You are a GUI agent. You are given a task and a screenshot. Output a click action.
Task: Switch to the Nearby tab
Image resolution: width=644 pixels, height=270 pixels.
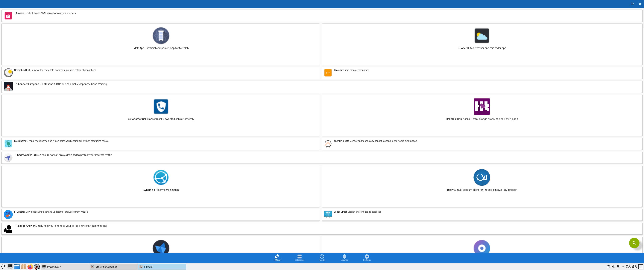322,258
